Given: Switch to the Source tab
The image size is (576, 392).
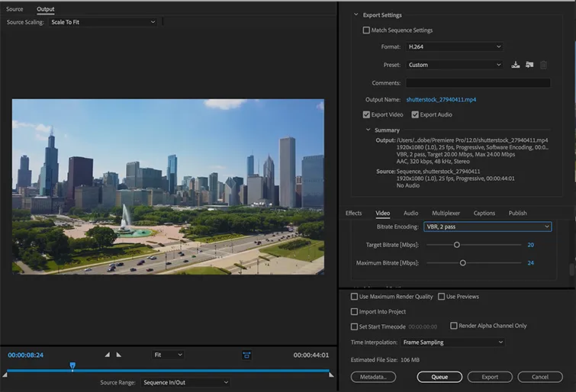Looking at the screenshot, I should 14,9.
